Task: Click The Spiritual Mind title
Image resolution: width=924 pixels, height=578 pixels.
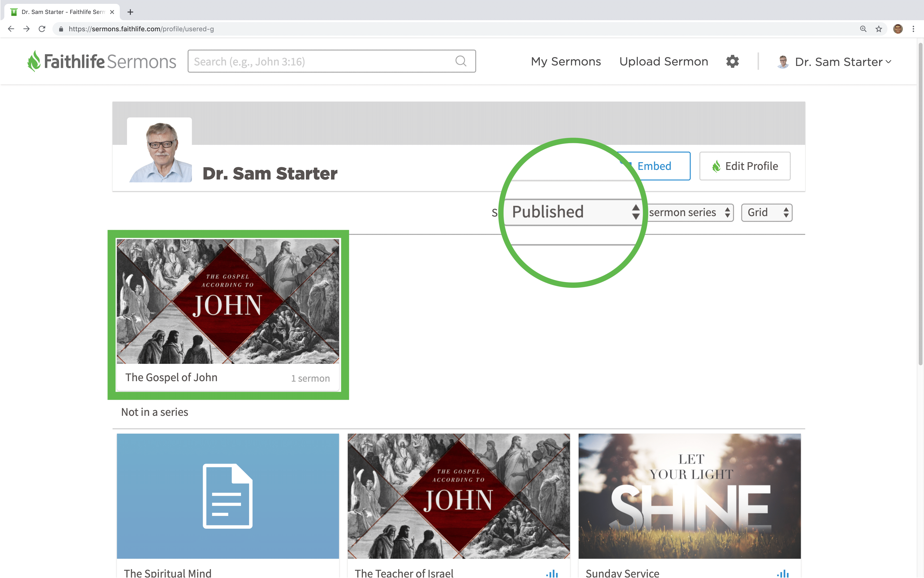Action: [x=167, y=573]
